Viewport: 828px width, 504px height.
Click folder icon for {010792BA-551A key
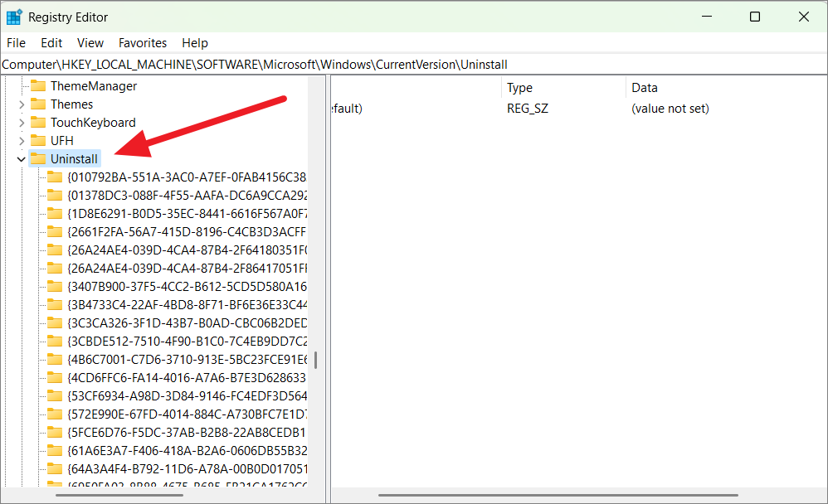click(x=55, y=177)
